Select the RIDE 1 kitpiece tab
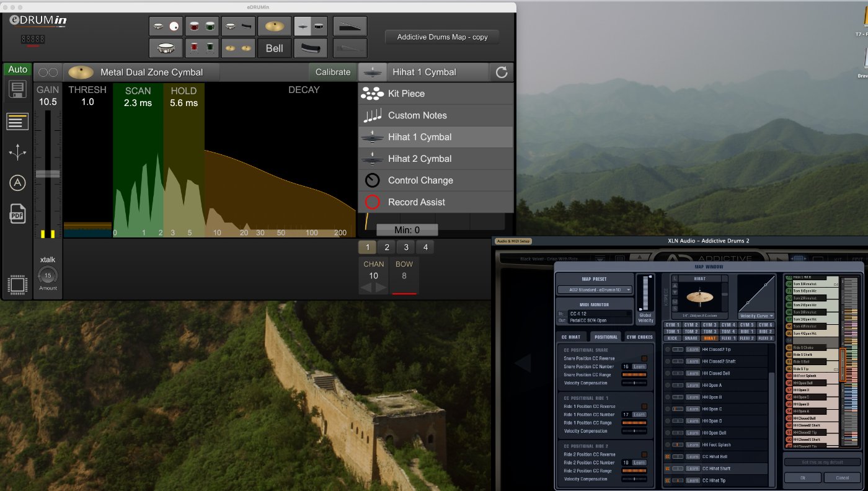 (x=747, y=331)
